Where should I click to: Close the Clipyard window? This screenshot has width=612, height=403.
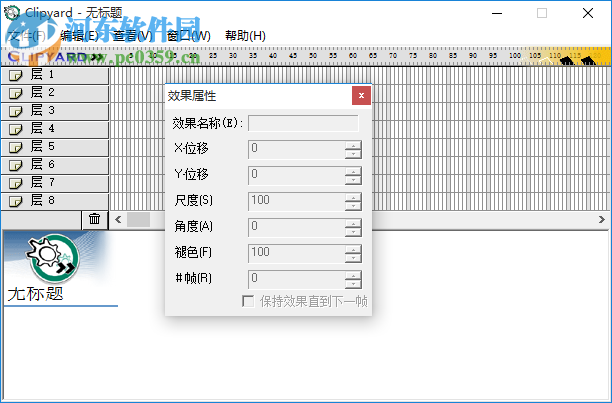point(588,13)
